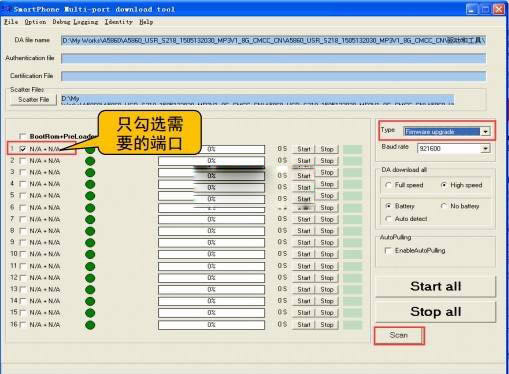Stop download on port 1
The height and width of the screenshot is (374, 509).
click(327, 149)
